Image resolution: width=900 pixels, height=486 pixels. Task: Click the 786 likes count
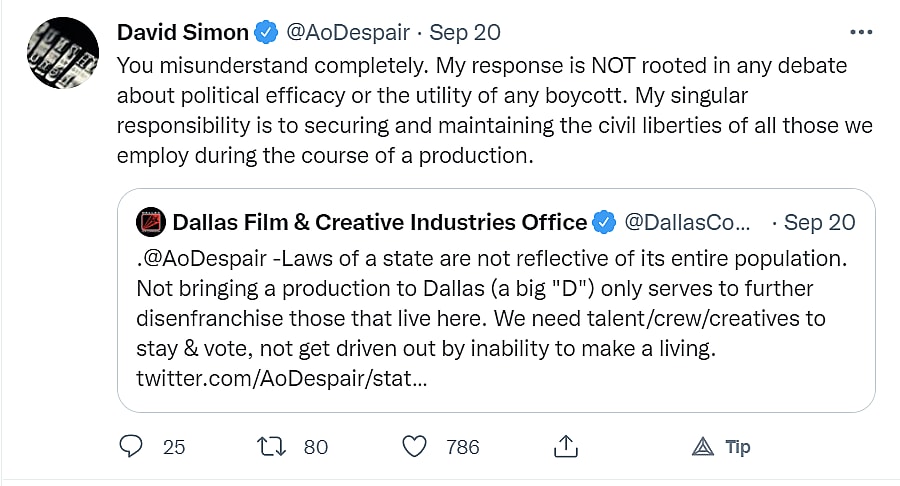[x=463, y=447]
